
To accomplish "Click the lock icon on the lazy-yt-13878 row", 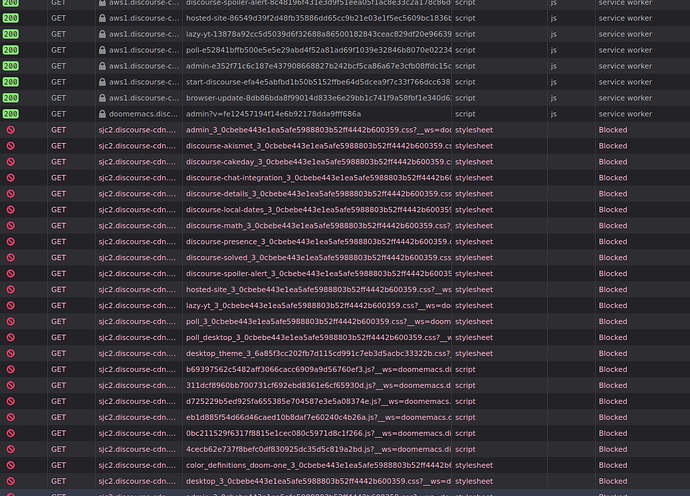I will 102,34.
